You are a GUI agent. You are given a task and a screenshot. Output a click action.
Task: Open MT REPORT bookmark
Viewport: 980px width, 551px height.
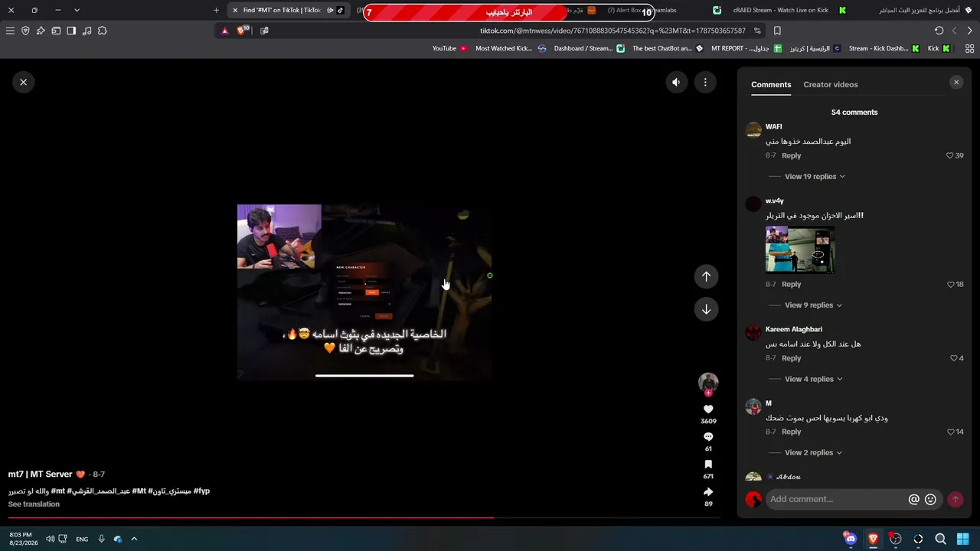pos(746,49)
